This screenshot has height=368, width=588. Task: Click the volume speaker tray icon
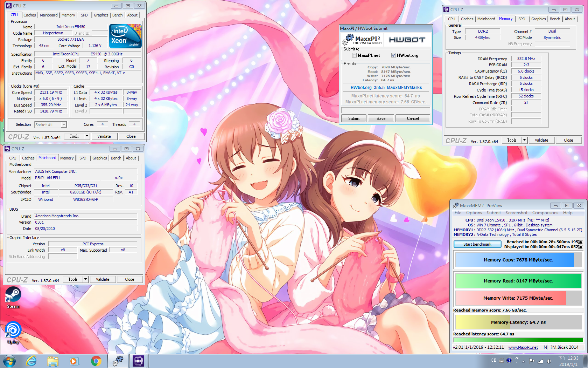pyautogui.click(x=549, y=361)
